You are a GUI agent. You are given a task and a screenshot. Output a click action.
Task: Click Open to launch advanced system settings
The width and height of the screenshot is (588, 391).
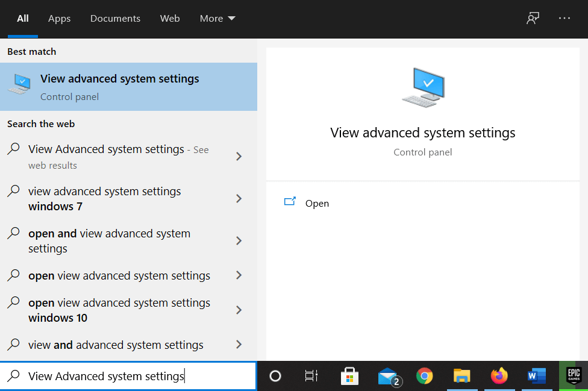317,203
